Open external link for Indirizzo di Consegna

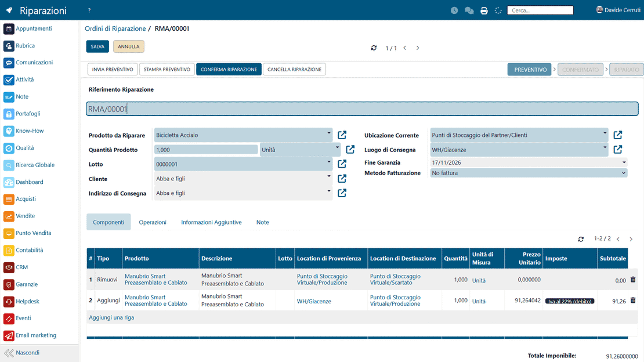coord(342,193)
